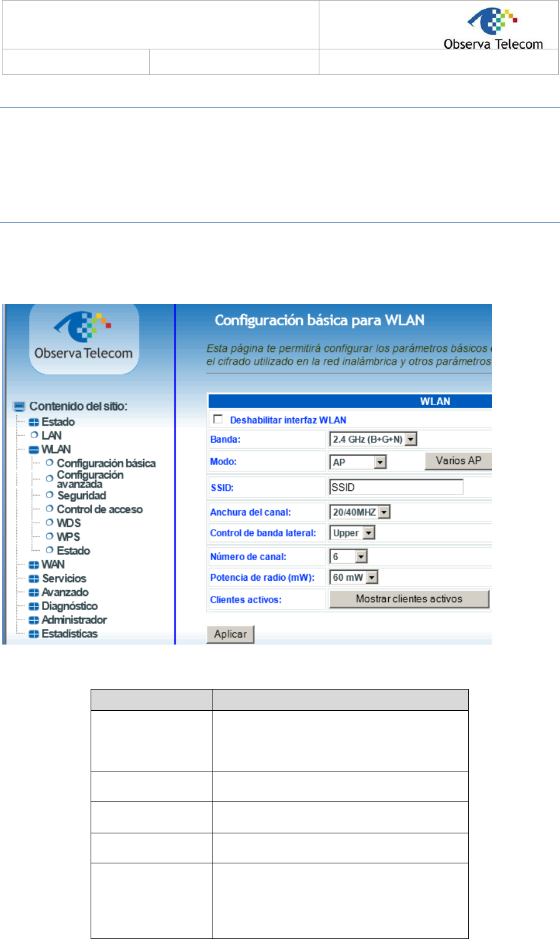Expand the Servicios tree node
This screenshot has height=939, width=560.
click(x=34, y=578)
